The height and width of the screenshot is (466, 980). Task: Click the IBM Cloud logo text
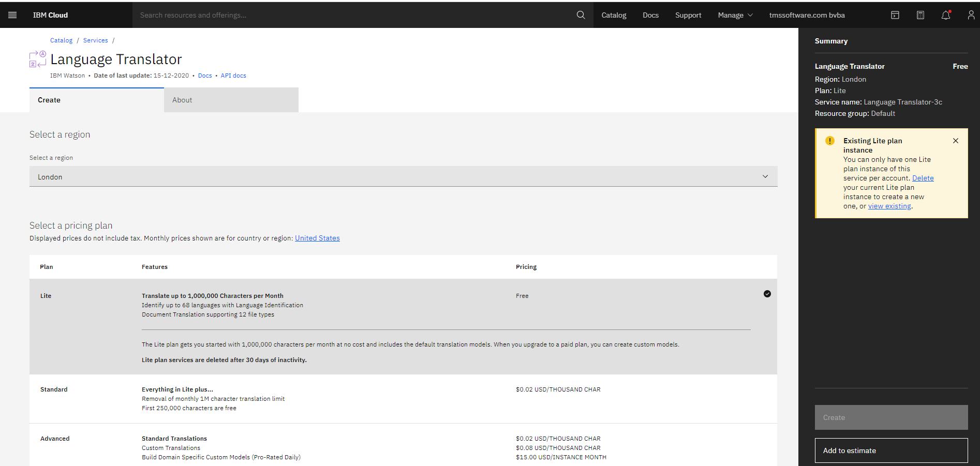(x=50, y=15)
